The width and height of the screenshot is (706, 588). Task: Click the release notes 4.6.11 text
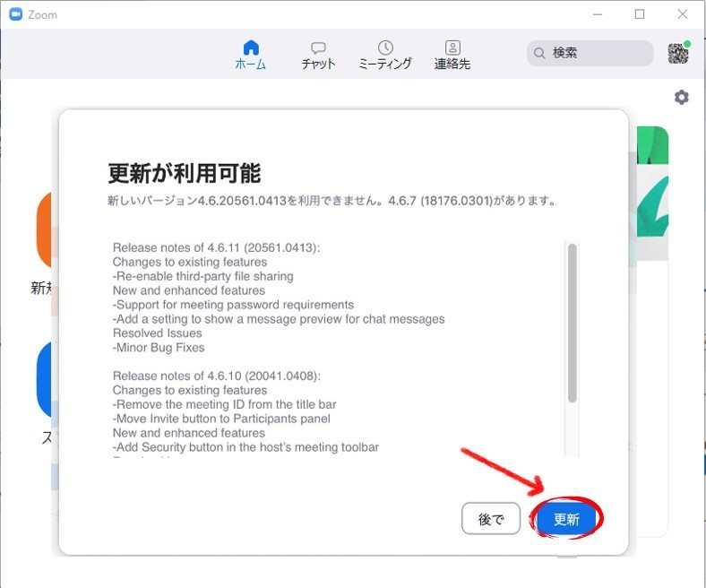coord(216,247)
